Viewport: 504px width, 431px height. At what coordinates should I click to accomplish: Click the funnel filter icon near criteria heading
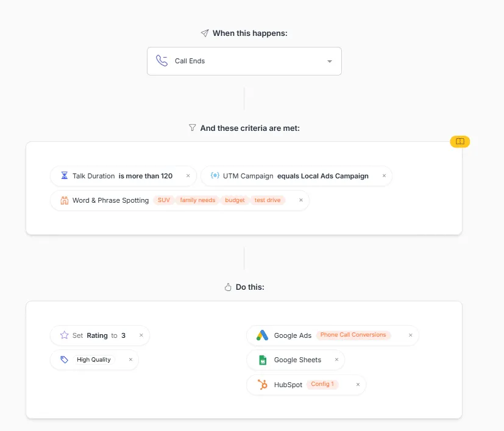pyautogui.click(x=192, y=128)
